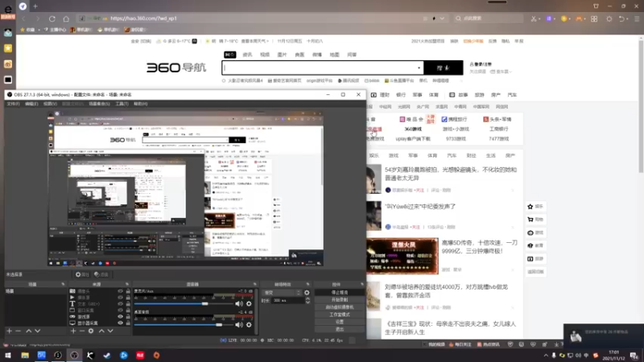
Task: Toggle visibility of the 显示器采集 source
Action: [120, 323]
